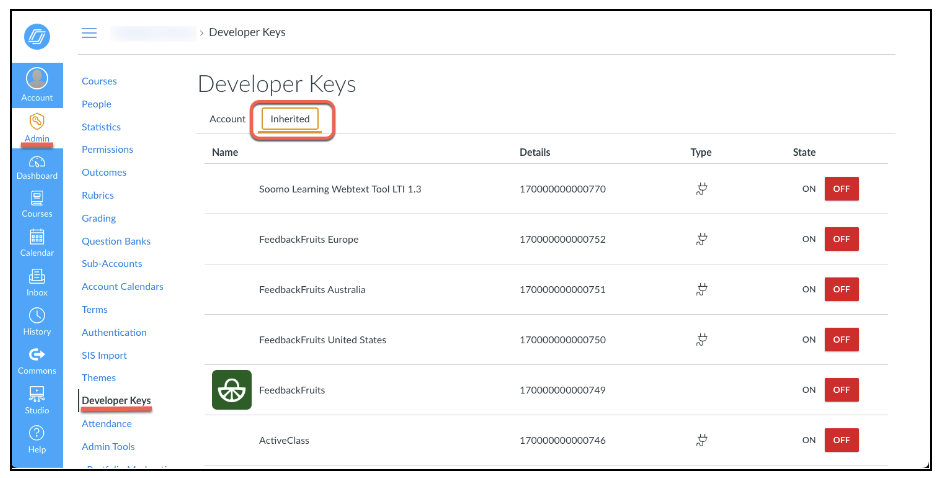
Task: Set ActiveClass key state to ON
Action: pyautogui.click(x=809, y=440)
